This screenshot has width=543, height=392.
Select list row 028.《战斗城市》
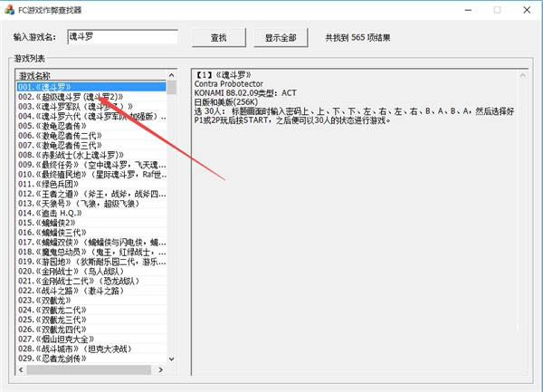point(91,349)
